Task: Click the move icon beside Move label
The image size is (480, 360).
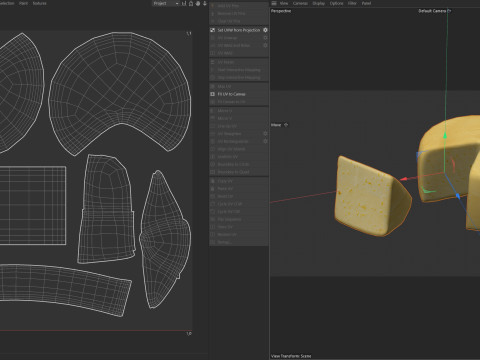Action: point(286,125)
